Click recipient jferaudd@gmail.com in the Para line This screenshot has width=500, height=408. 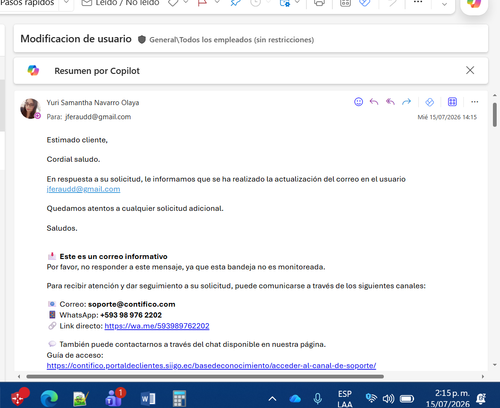98,117
